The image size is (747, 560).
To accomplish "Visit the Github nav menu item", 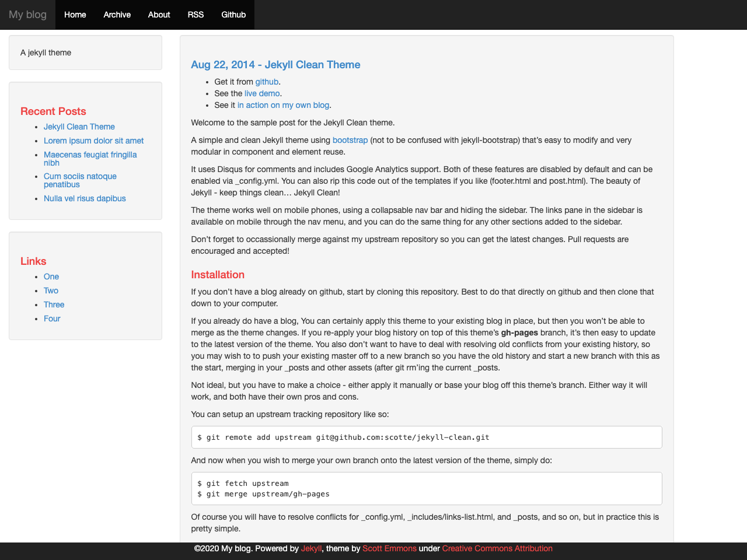I will pos(233,15).
